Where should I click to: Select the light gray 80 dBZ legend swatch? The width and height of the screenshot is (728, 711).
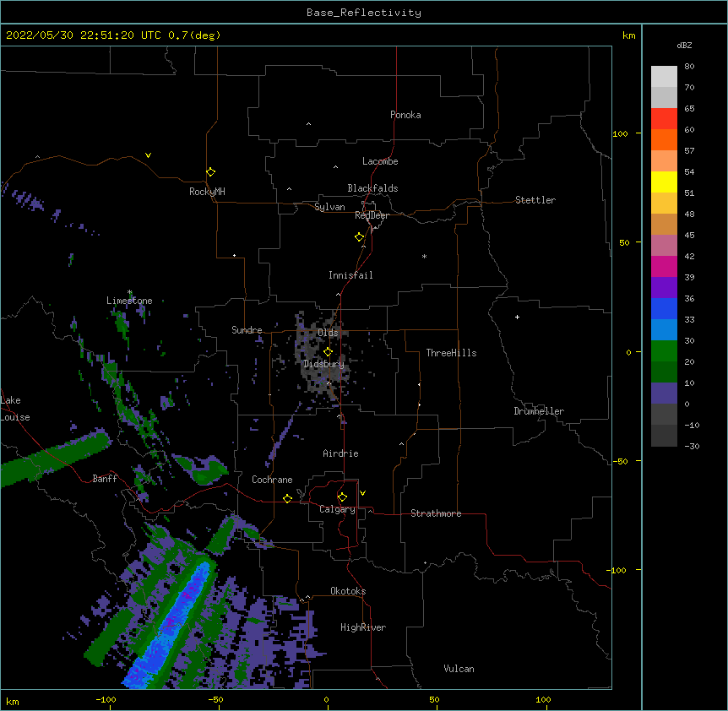(664, 77)
